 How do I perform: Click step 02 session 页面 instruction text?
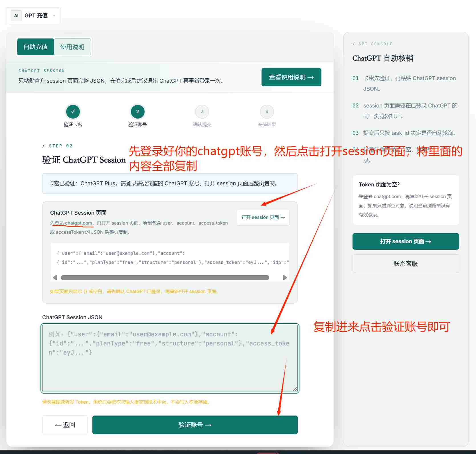(410, 111)
